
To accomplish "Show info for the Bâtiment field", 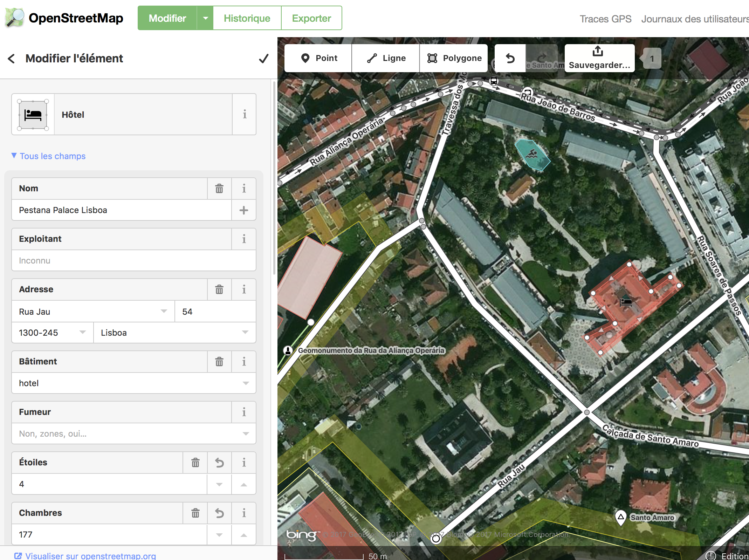I will point(244,362).
